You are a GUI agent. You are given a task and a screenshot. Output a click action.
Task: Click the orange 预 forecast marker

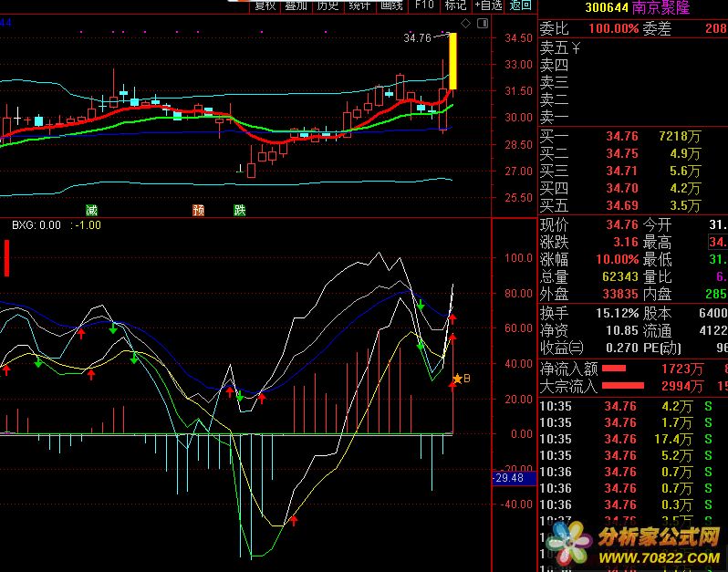point(198,210)
